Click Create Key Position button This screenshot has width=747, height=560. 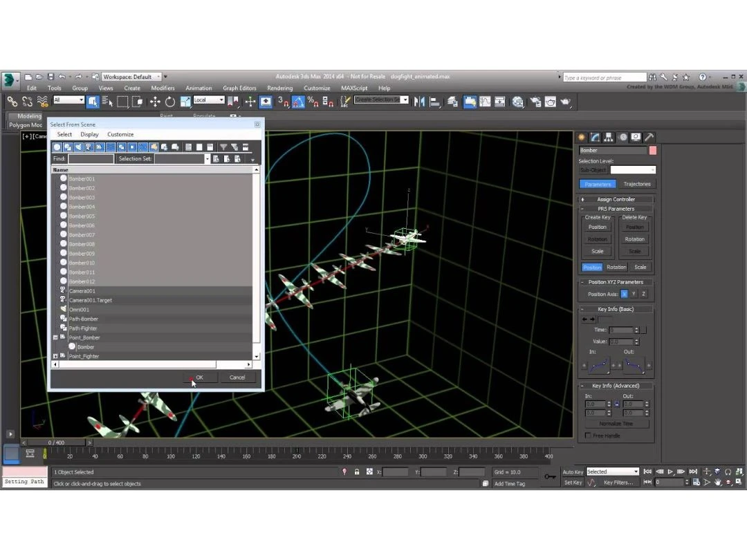[x=598, y=227]
